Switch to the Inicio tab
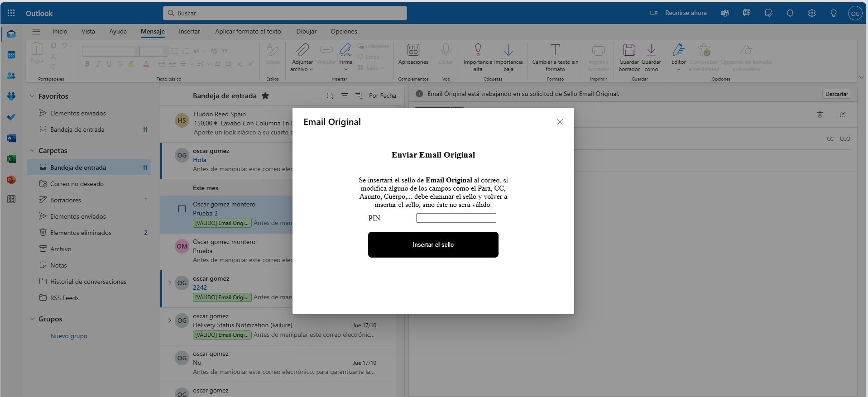 (60, 31)
